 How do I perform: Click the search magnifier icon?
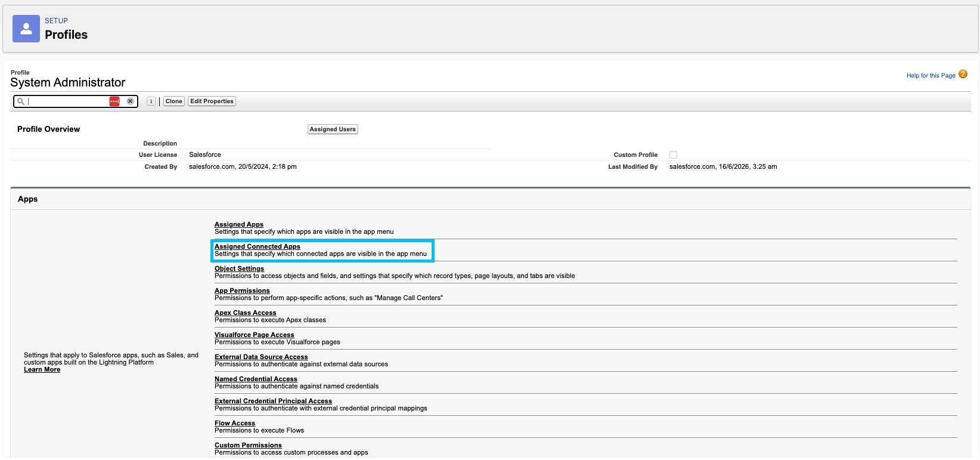21,101
